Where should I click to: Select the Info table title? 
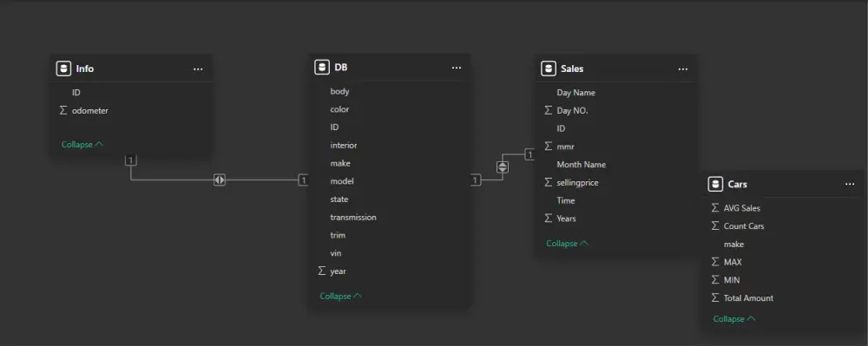click(x=85, y=69)
